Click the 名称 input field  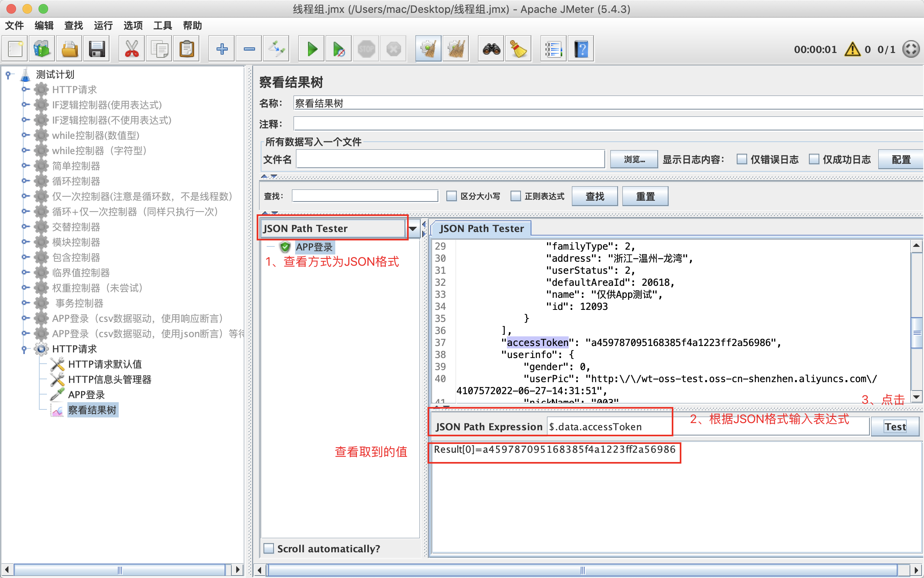click(608, 103)
